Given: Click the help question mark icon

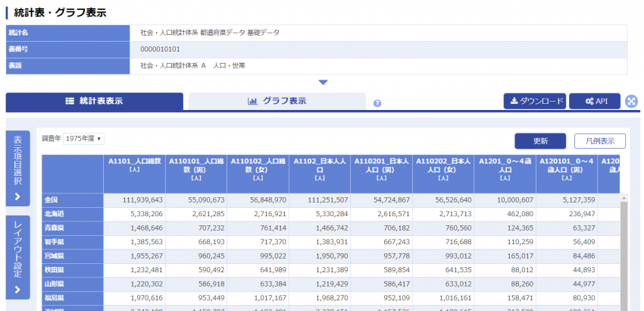Looking at the screenshot, I should point(377,103).
